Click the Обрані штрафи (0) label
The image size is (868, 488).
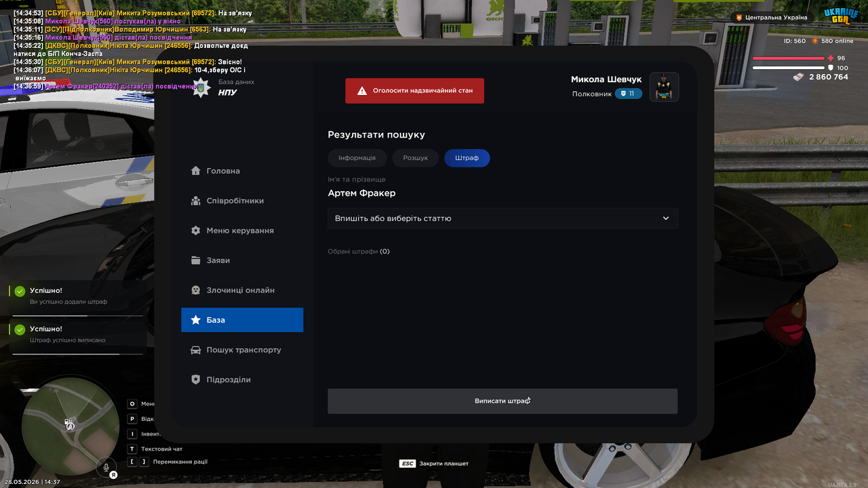pyautogui.click(x=359, y=251)
